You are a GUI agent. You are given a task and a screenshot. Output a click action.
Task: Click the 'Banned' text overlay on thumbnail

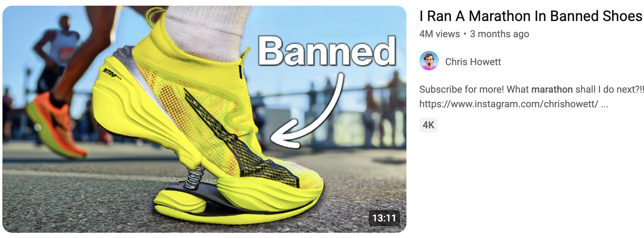326,51
